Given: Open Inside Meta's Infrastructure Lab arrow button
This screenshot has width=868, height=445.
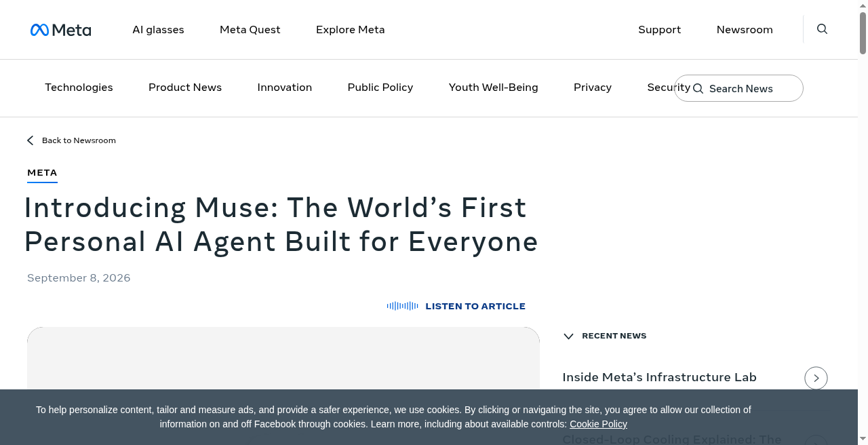Looking at the screenshot, I should point(816,378).
